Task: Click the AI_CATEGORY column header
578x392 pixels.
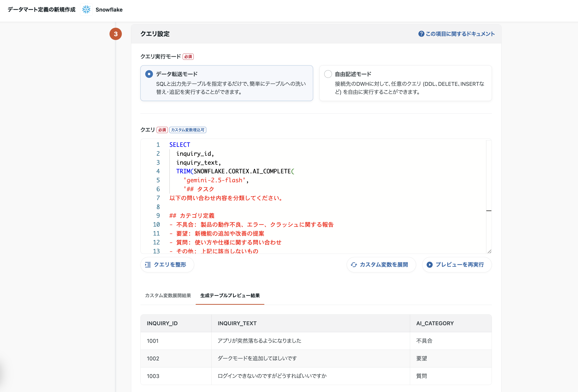Action: (435, 323)
